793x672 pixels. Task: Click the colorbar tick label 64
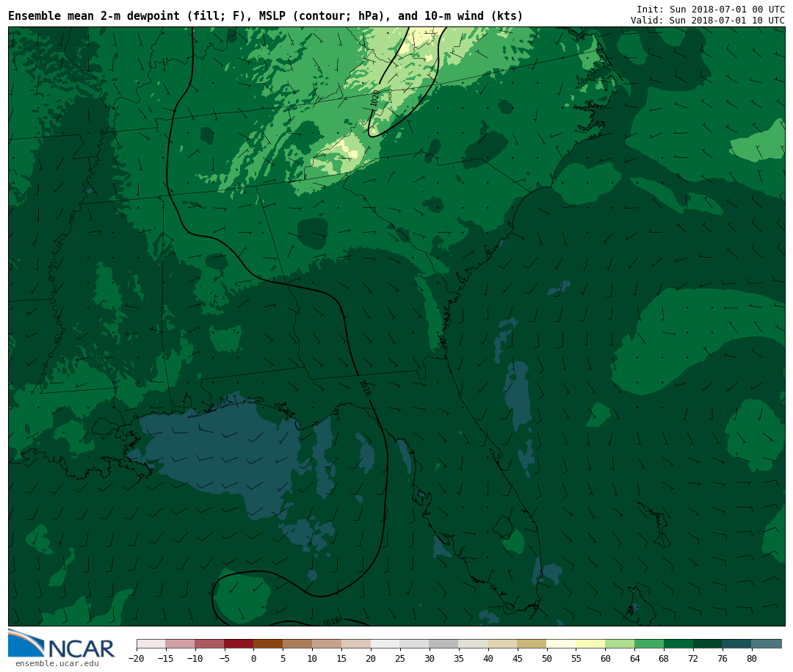click(634, 659)
